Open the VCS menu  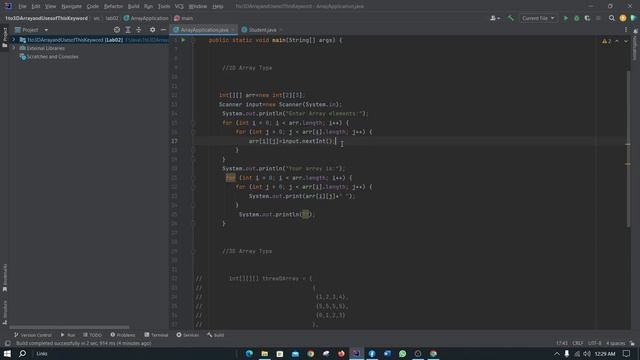[x=179, y=7]
